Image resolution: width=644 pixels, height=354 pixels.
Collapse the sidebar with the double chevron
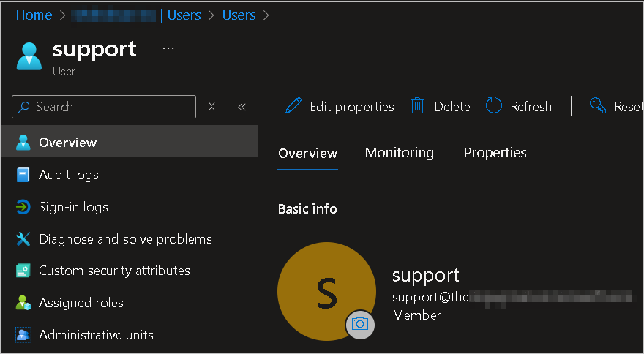(241, 108)
